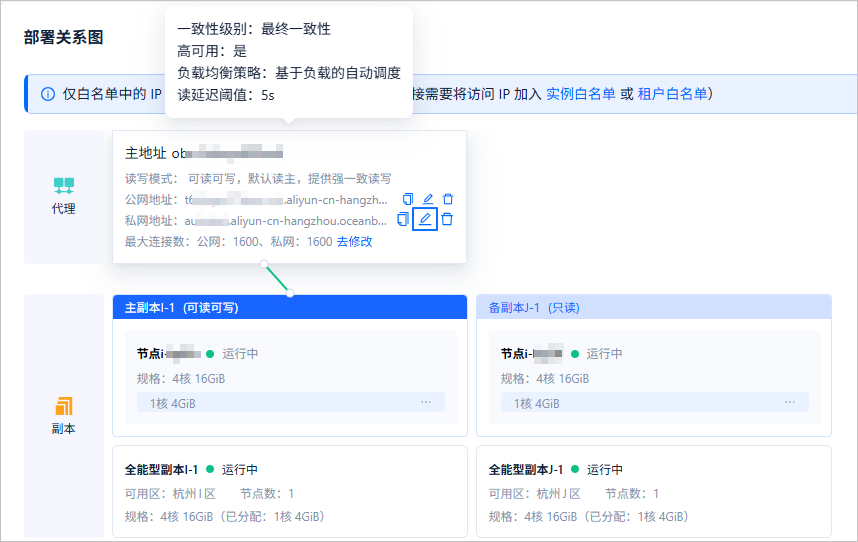This screenshot has height=542, width=858.
Task: Click the info icon in whitelist notice
Action: [x=48, y=94]
